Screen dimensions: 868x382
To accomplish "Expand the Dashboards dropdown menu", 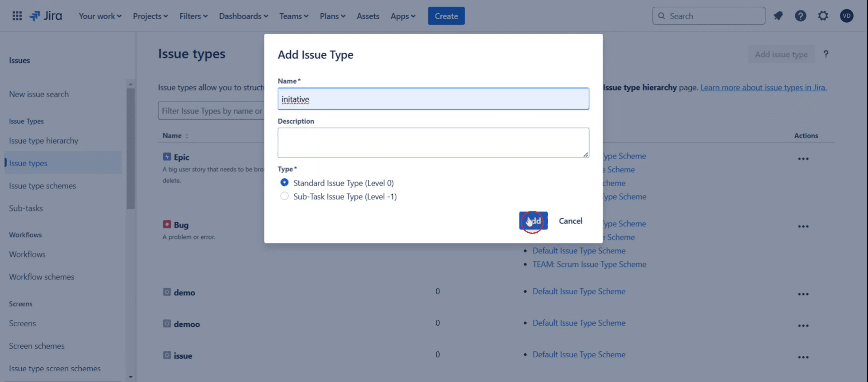I will (243, 16).
